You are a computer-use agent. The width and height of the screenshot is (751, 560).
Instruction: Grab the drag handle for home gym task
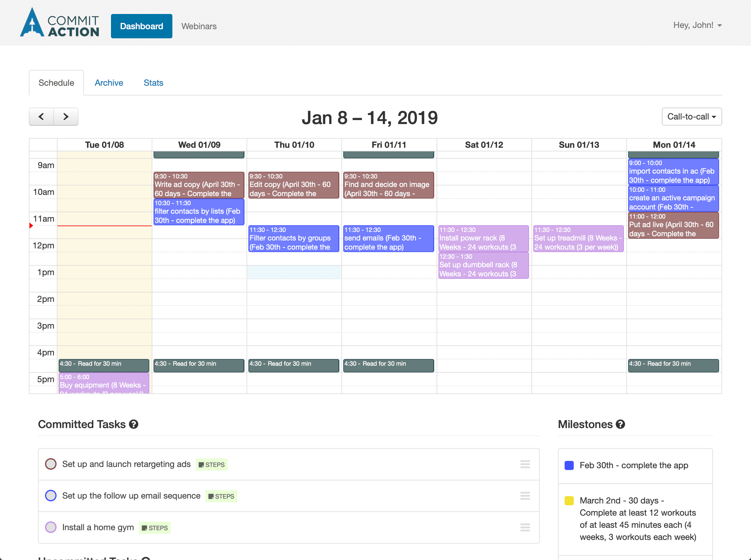pyautogui.click(x=525, y=527)
